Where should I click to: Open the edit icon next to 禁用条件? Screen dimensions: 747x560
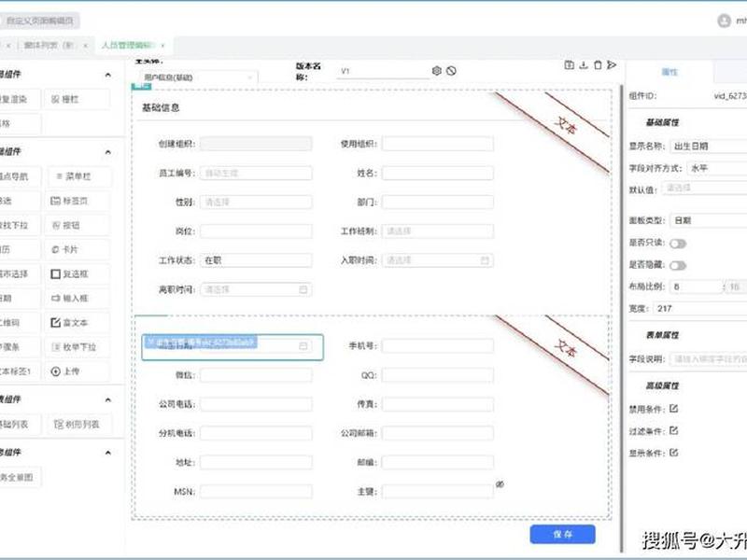coord(673,409)
